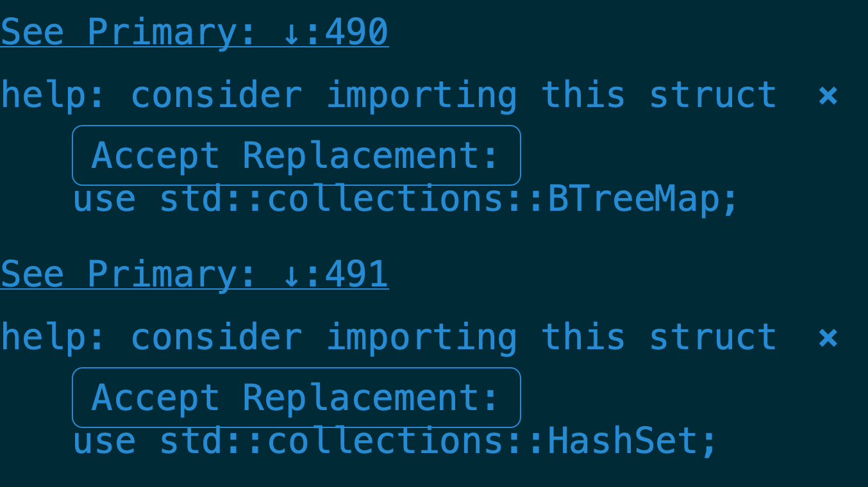
Task: Click the word BTreeMap in suggestion
Action: point(633,199)
